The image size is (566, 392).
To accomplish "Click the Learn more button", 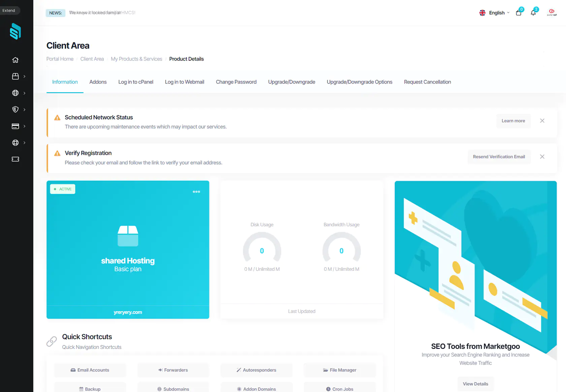I will [513, 121].
